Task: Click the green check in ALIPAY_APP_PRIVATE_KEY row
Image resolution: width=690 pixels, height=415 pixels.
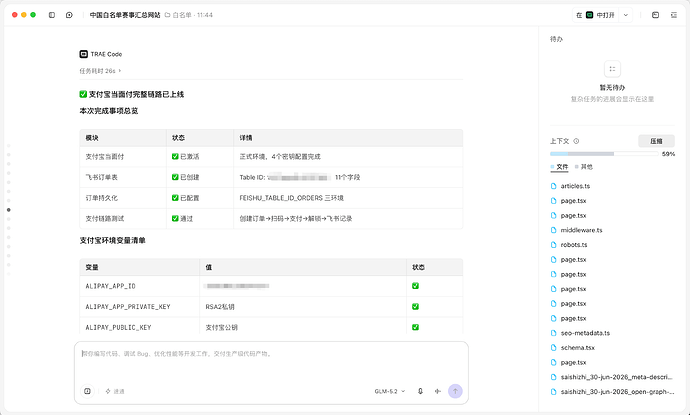Action: [415, 307]
